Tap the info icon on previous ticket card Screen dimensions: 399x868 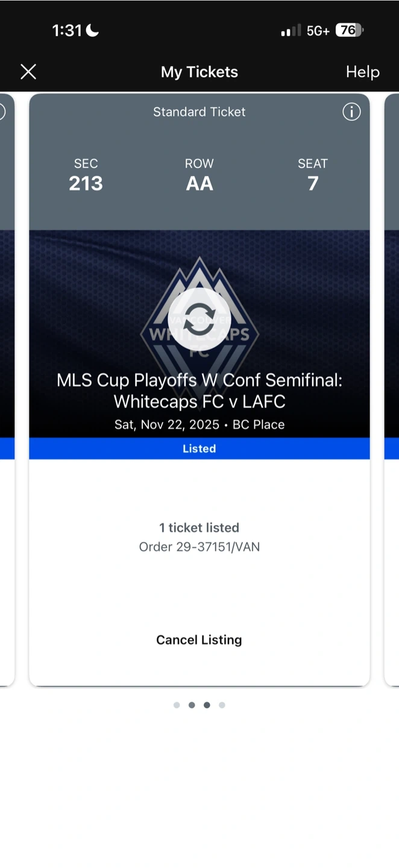[x=2, y=112]
